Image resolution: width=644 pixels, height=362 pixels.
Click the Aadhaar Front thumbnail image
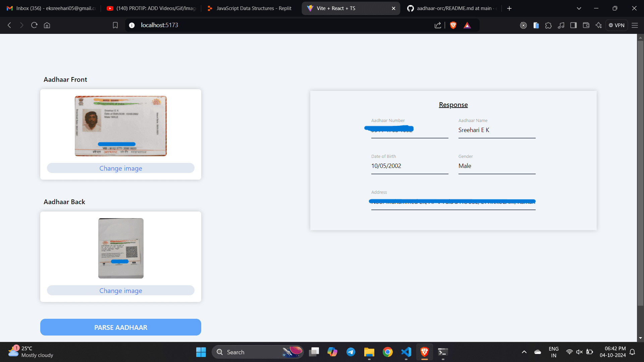click(x=120, y=126)
